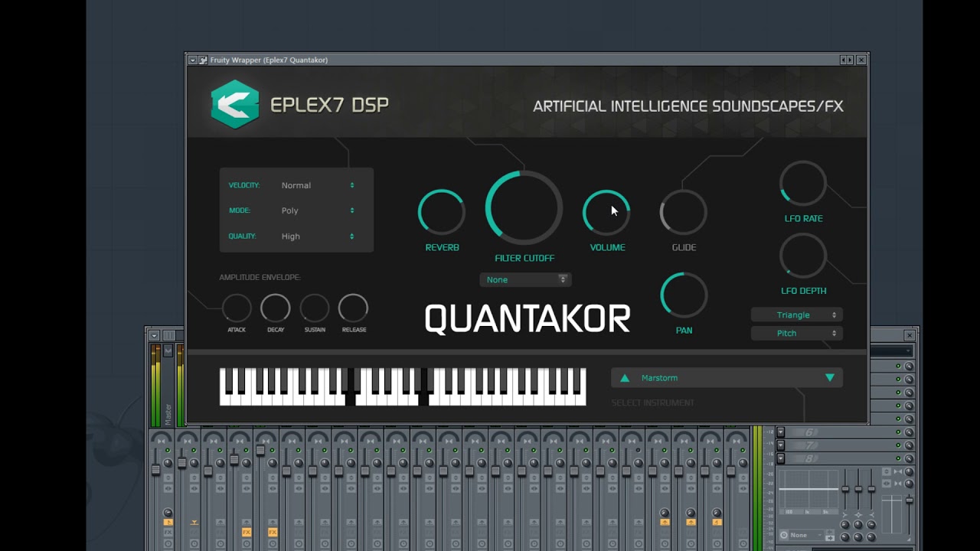
Task: Click "ARTIFICIAL INTELLIGENCE SOUNDSCAPES/FX" header text
Action: click(688, 106)
